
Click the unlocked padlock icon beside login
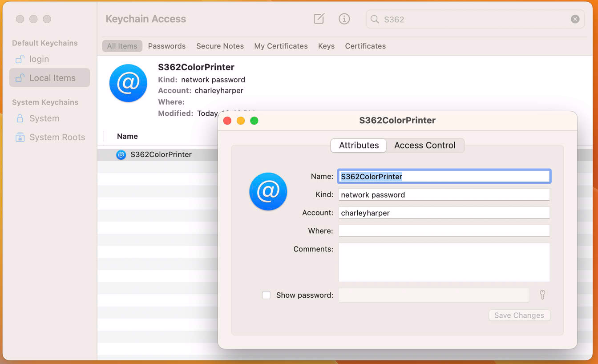tap(20, 59)
